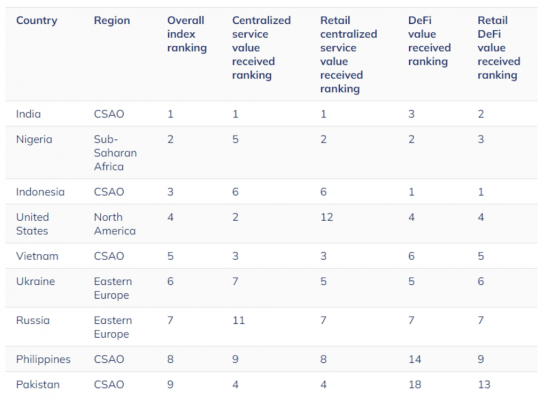540x400 pixels.
Task: Click the Indonesia row name
Action: click(40, 192)
